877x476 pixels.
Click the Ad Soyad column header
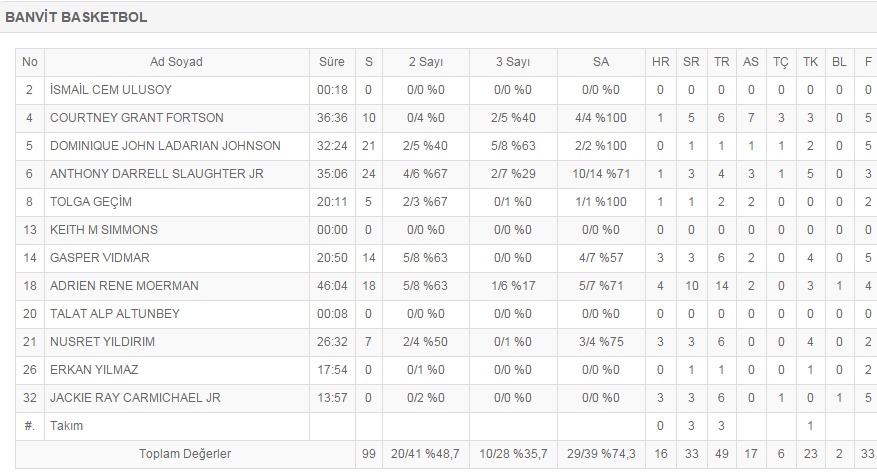(176, 62)
